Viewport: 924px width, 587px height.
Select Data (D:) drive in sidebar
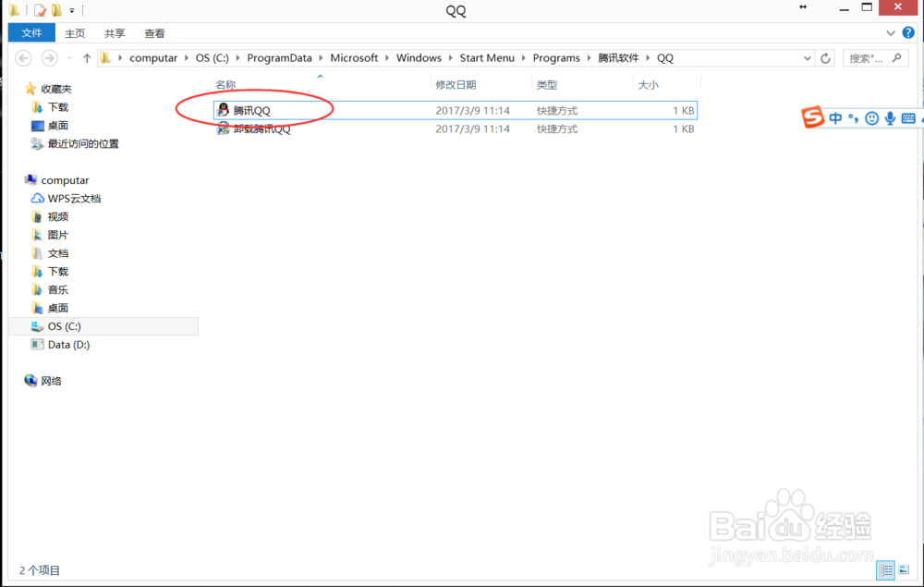click(68, 345)
